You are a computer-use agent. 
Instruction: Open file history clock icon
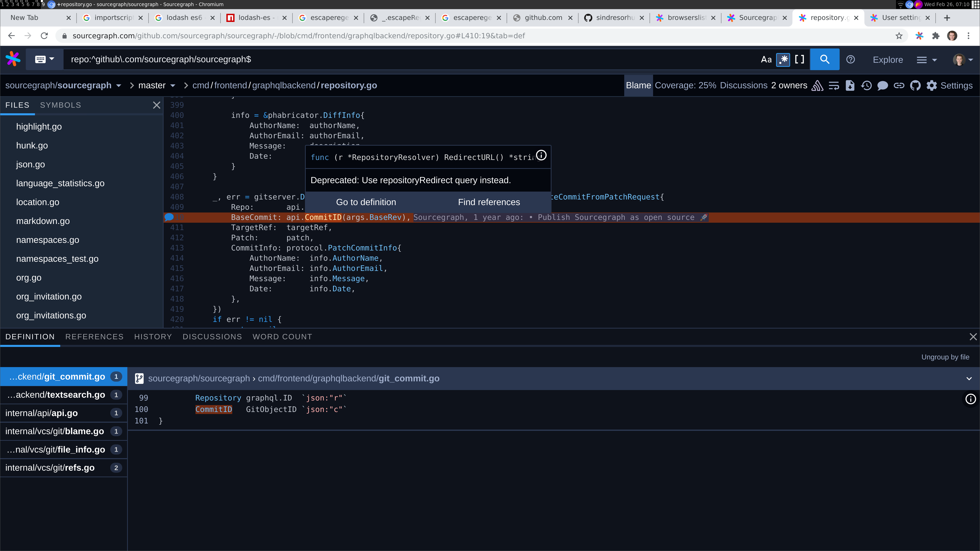pyautogui.click(x=866, y=85)
